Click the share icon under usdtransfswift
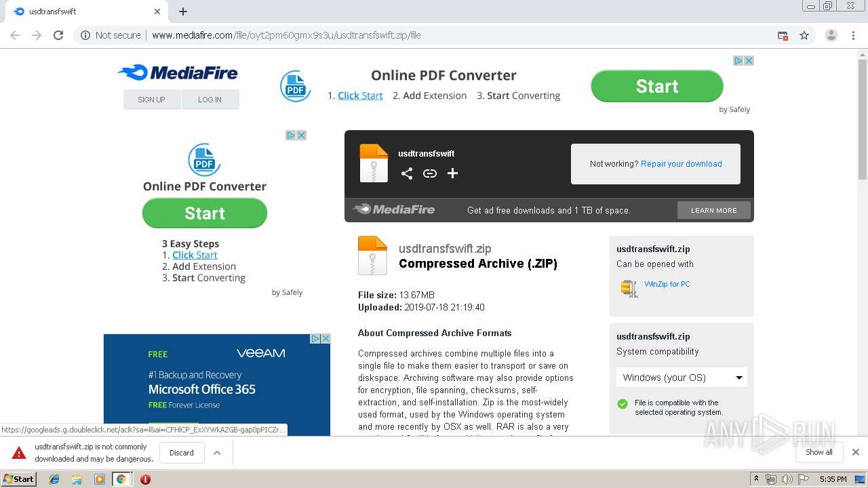The image size is (868, 488). point(407,174)
